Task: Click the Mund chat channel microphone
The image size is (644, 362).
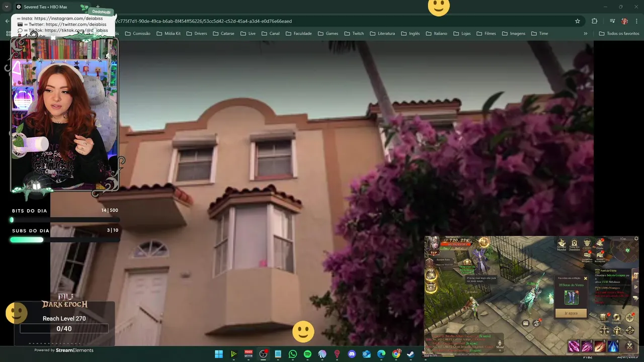Action: 500,344
